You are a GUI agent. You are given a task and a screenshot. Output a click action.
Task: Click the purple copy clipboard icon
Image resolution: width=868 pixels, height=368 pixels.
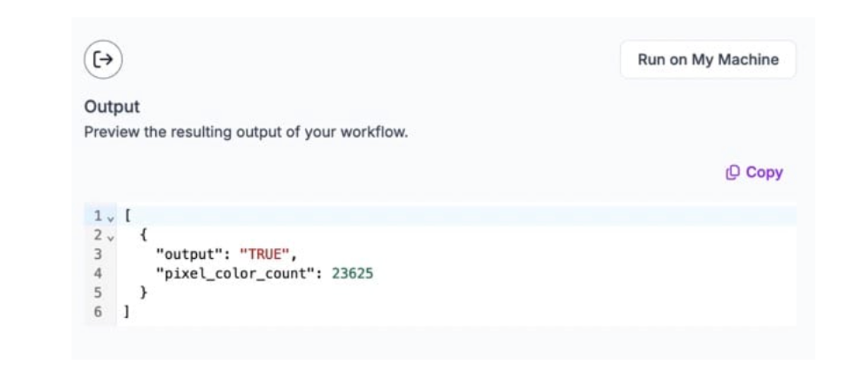[733, 172]
